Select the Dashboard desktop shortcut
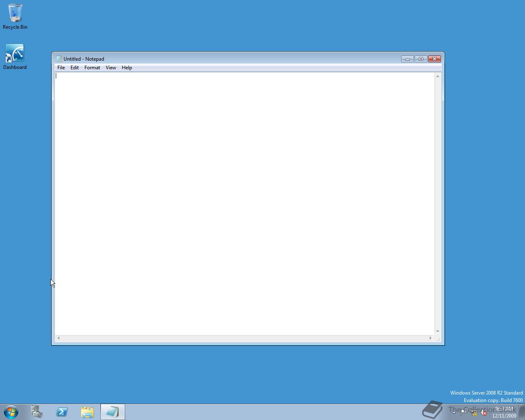This screenshot has height=420, width=525. coord(15,57)
